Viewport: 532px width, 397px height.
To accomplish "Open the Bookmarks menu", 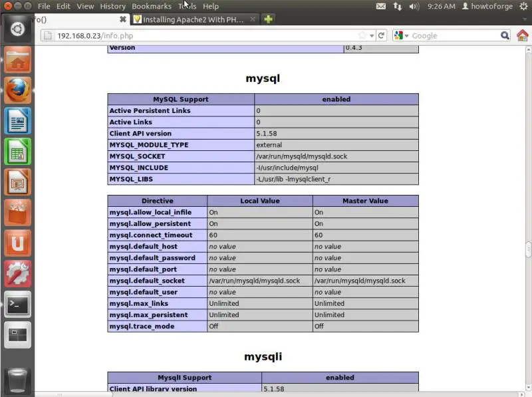I will tap(152, 6).
